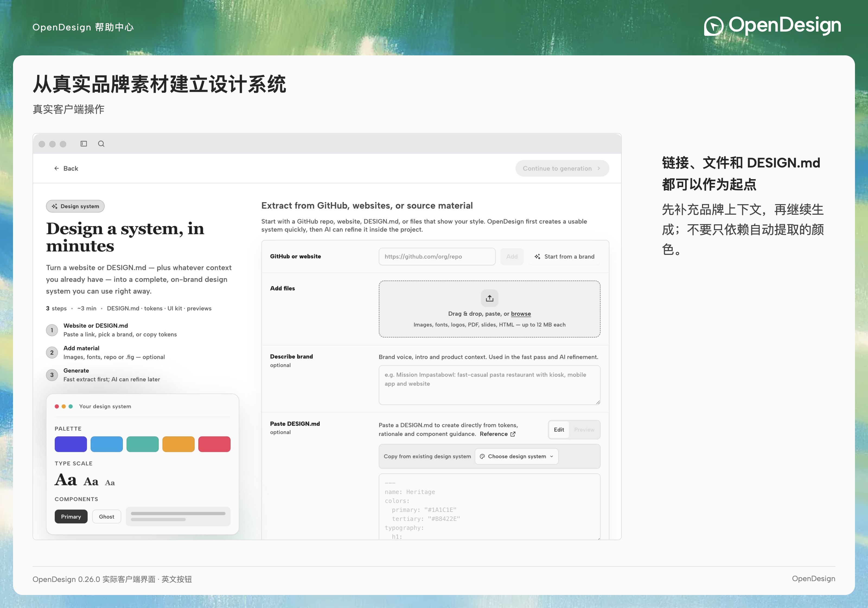Click 'Your design system' card title
The image size is (868, 608).
105,406
